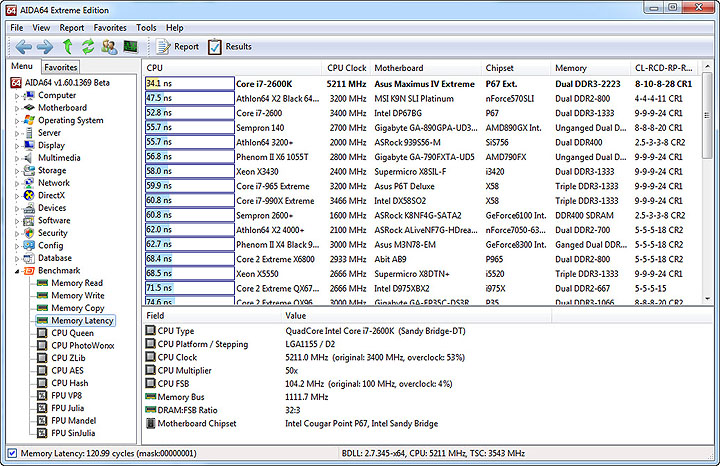Open the File menu
Viewport: 720px width, 466px height.
17,28
